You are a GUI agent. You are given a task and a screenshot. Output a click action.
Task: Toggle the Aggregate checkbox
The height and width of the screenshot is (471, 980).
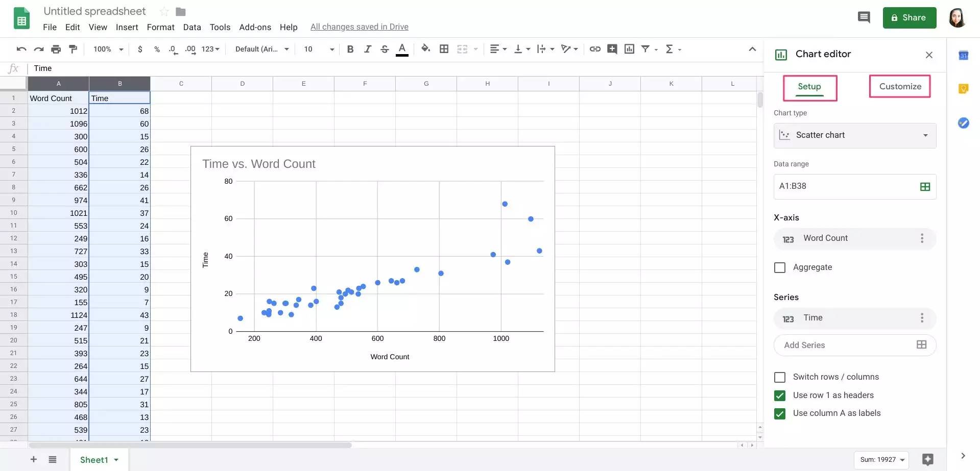(780, 267)
